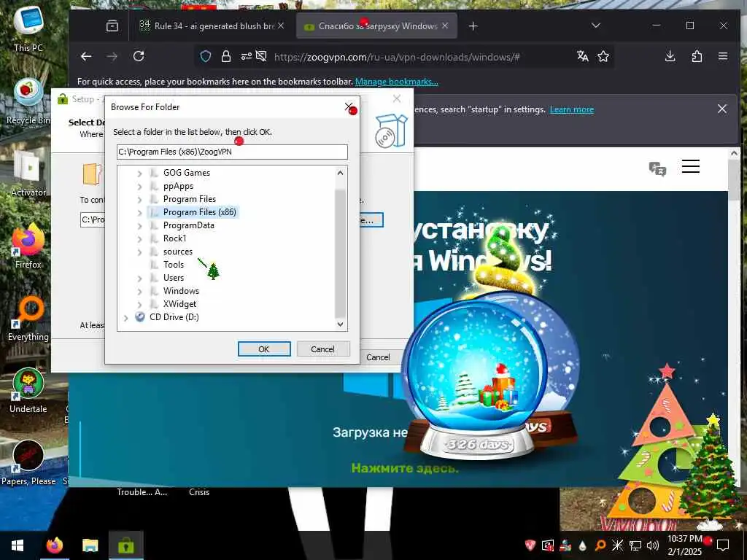Click the Firefox tracking protection shield icon

tap(205, 57)
